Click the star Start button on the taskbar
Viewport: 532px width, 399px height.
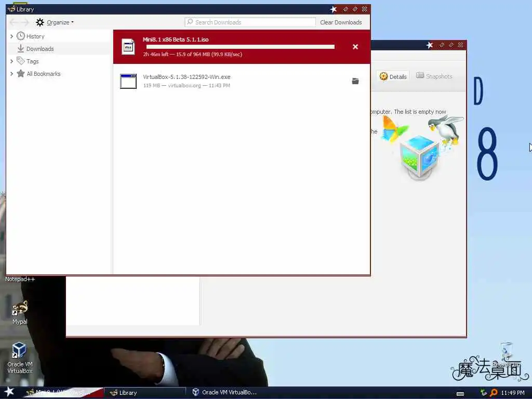tap(9, 392)
